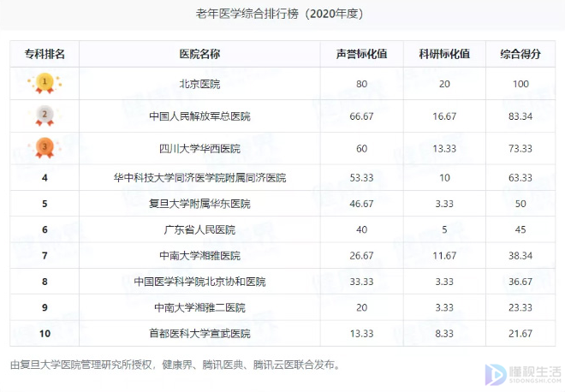Click total score 63.33
Screen dimensions: 565x392
pos(520,178)
